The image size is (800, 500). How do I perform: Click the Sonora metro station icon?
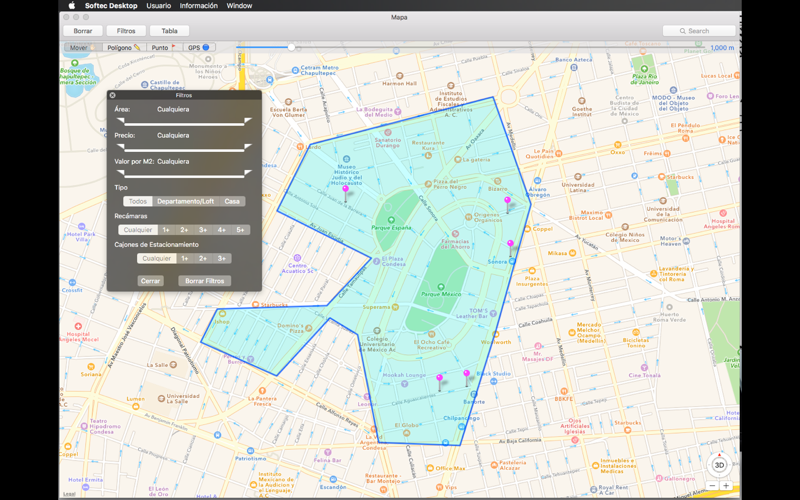[x=513, y=261]
